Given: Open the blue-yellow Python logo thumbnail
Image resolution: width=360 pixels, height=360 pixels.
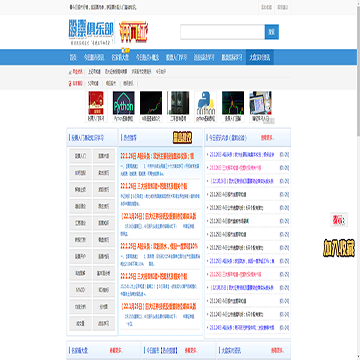Looking at the screenshot, I should 206,103.
